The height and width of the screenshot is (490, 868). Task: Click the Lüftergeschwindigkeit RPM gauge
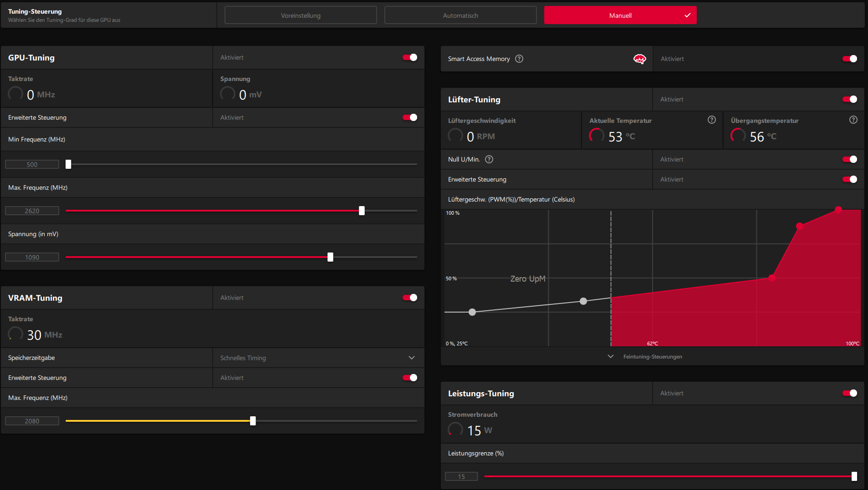(x=455, y=136)
